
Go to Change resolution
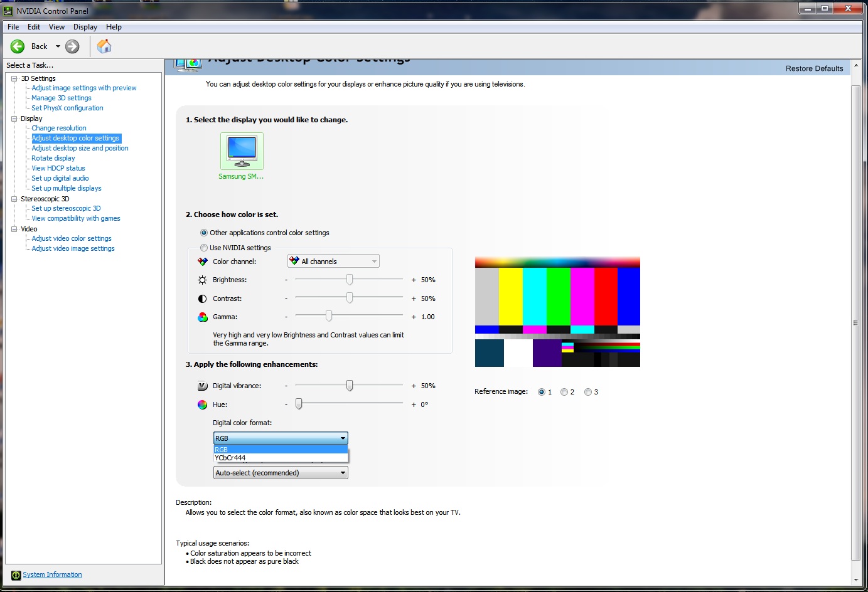click(x=59, y=129)
